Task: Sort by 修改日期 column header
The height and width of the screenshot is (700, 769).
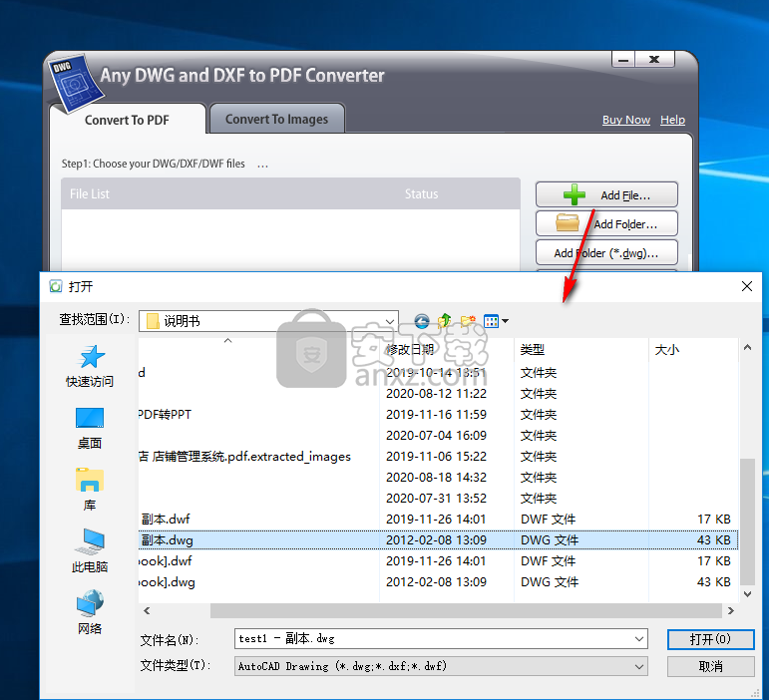Action: (447, 350)
